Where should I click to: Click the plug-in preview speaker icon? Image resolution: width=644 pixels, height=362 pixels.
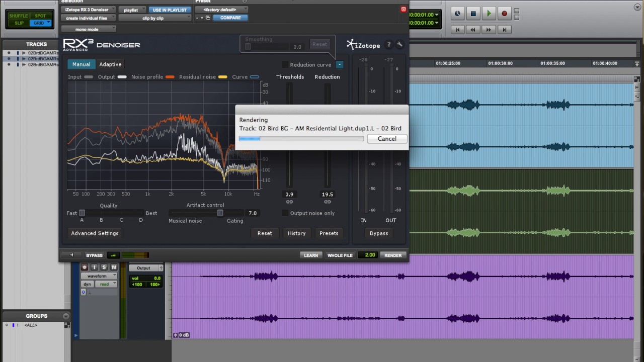[71, 255]
